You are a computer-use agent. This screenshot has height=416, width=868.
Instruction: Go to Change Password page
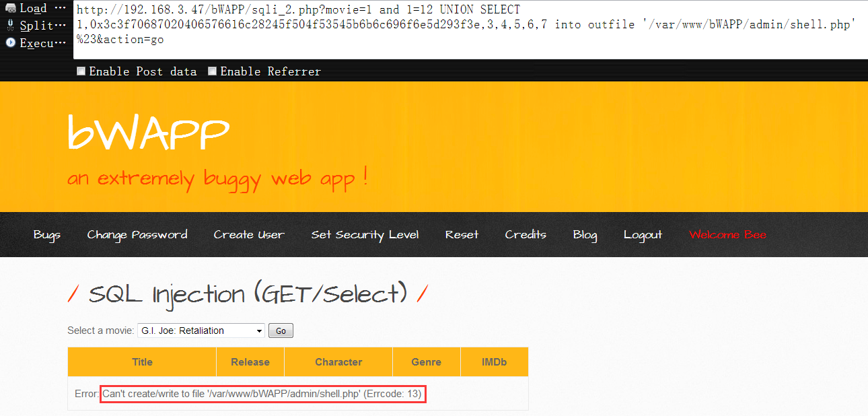(137, 235)
